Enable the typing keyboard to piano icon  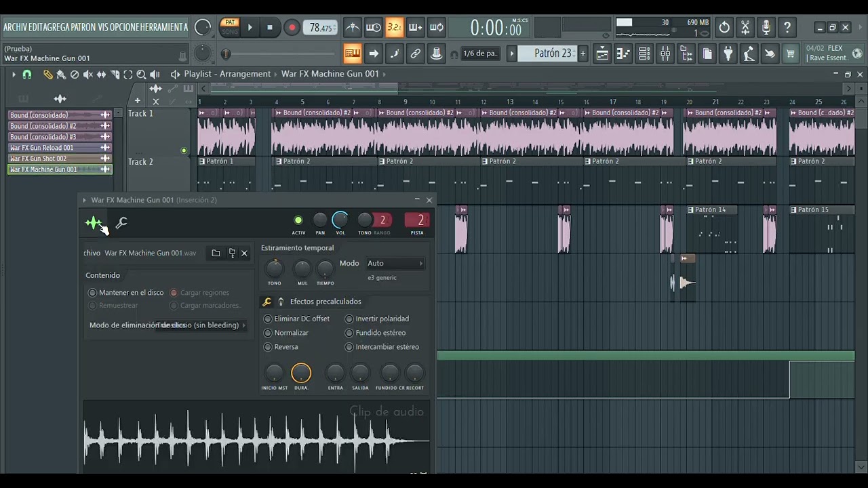coord(353,54)
